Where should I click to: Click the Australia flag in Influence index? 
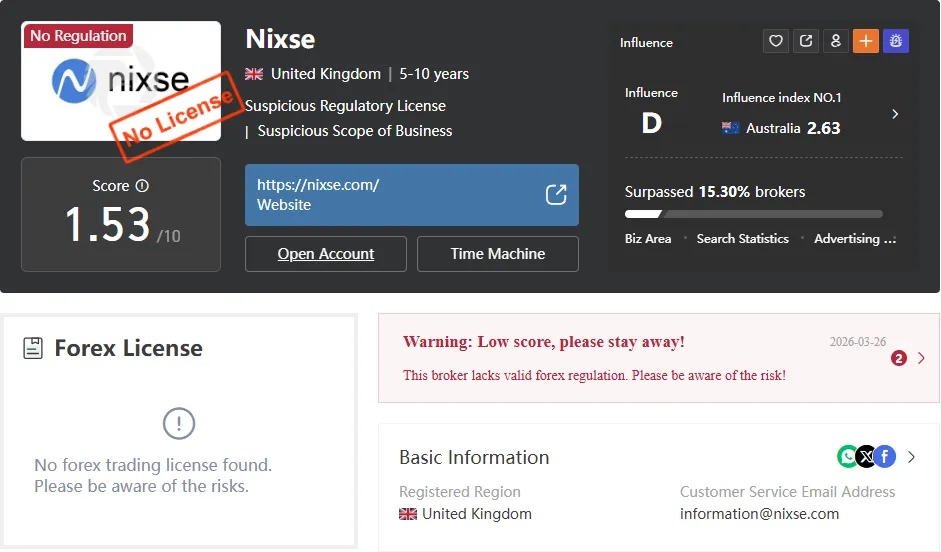click(x=730, y=128)
